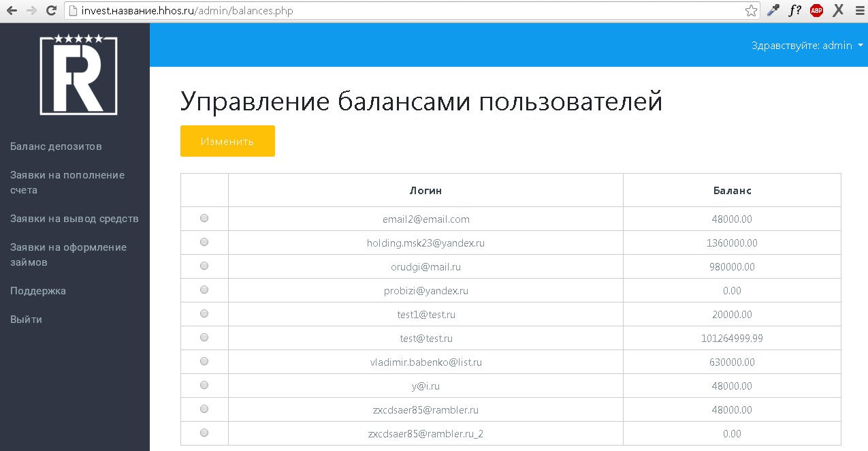Click balance value 20000.00
This screenshot has width=868, height=451.
[733, 315]
